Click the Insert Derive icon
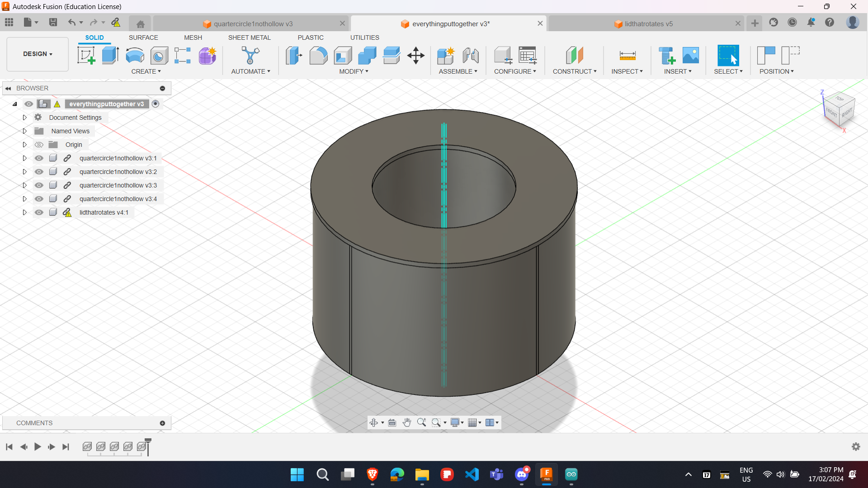This screenshot has height=488, width=868. click(x=666, y=56)
